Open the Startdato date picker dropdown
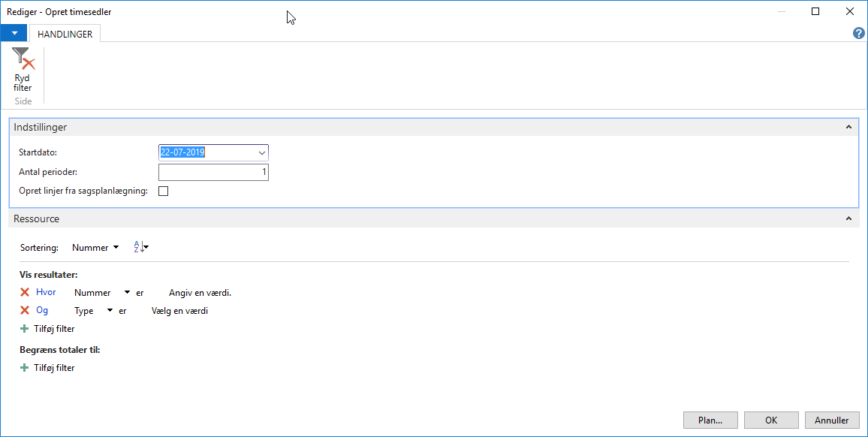This screenshot has width=868, height=437. click(262, 153)
